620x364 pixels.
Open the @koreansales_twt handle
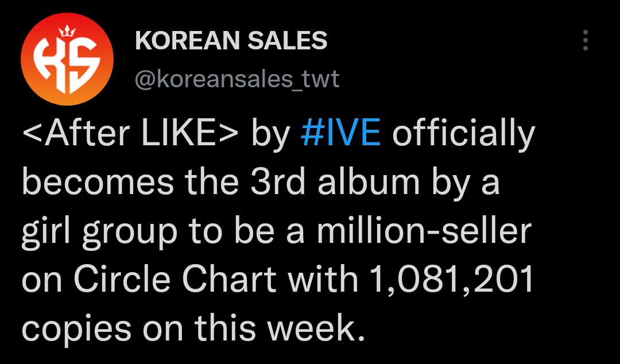click(x=237, y=79)
